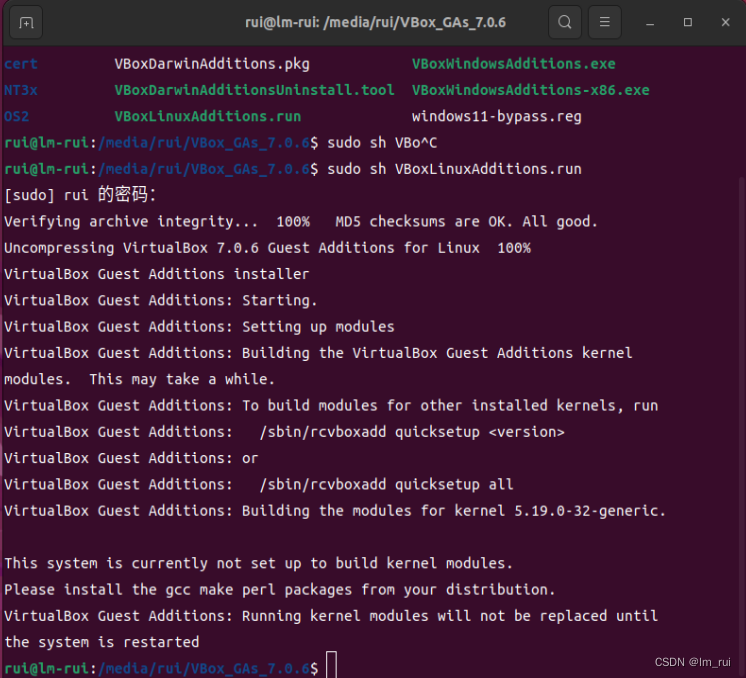
Task: Click the NT3x directory name
Action: (21, 90)
